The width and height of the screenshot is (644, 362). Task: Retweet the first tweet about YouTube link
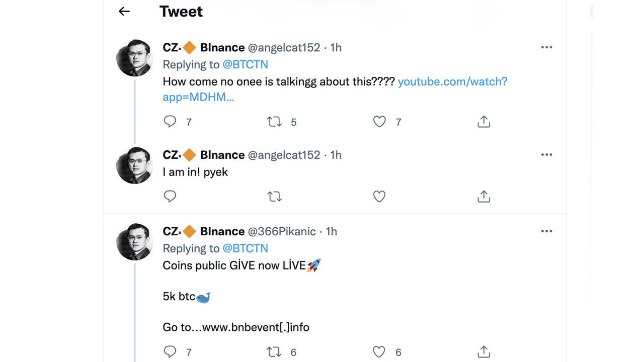point(274,122)
